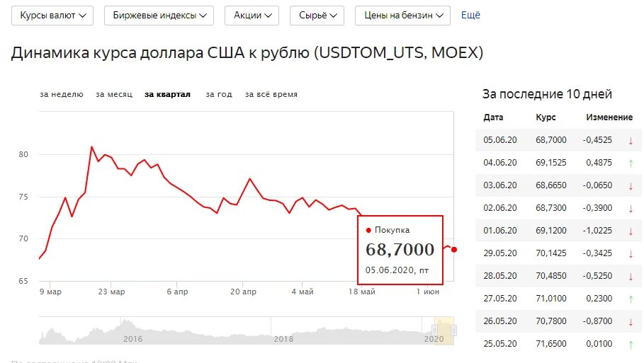Open the Акции dropdown menu

click(252, 16)
